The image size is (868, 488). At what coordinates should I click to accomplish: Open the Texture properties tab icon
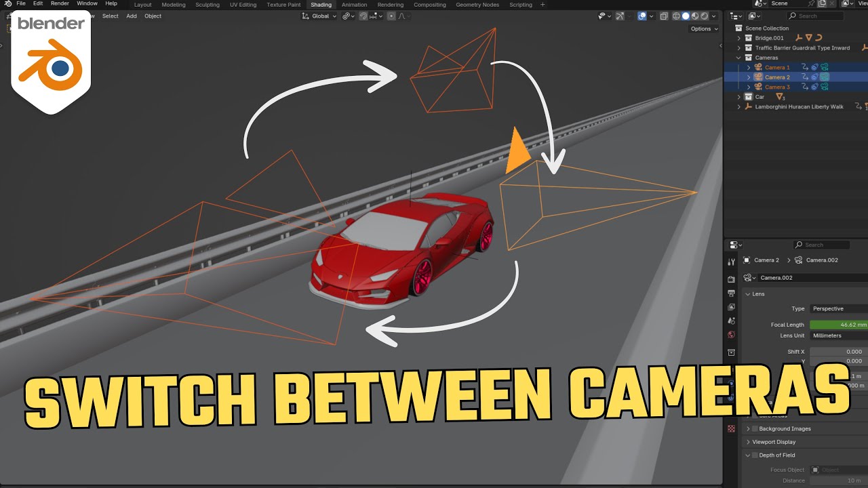(731, 428)
